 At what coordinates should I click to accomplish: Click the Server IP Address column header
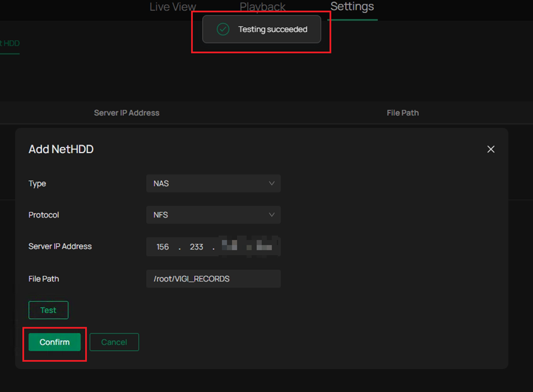point(126,113)
